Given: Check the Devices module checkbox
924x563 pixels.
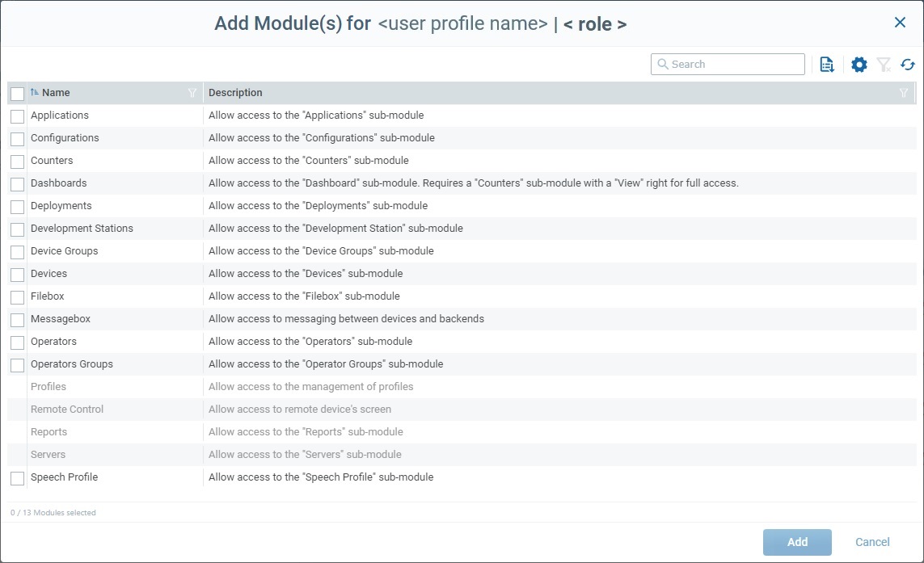Looking at the screenshot, I should [17, 274].
